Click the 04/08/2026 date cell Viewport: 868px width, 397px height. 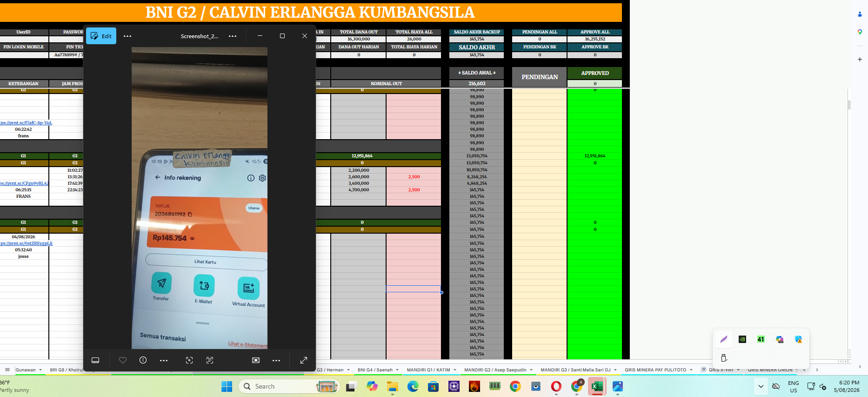24,237
